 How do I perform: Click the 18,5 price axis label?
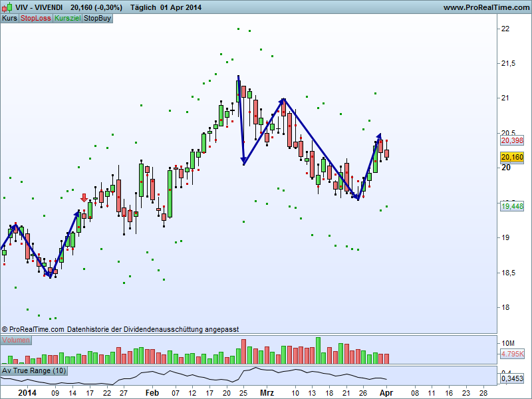pyautogui.click(x=508, y=273)
